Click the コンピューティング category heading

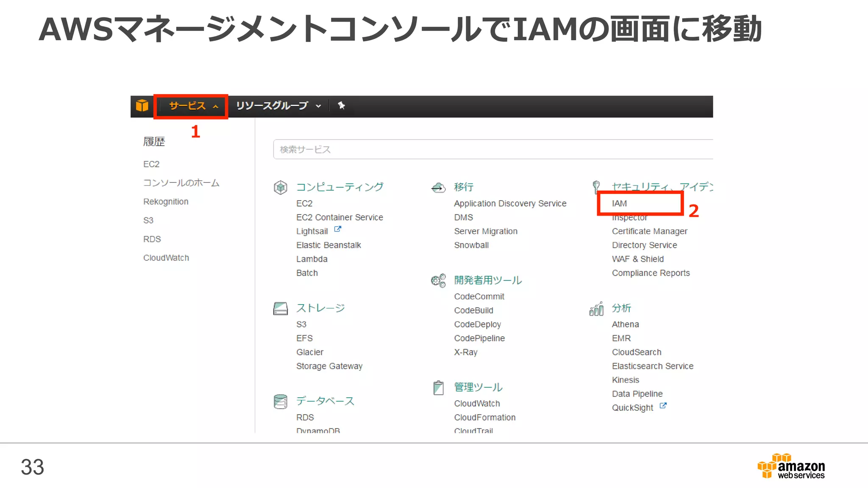click(339, 187)
